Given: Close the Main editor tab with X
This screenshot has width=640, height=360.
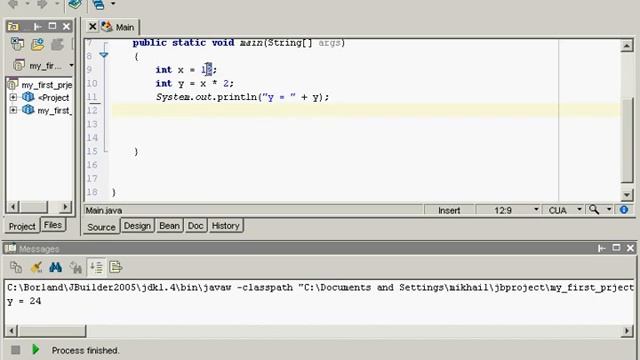Looking at the screenshot, I should [93, 27].
